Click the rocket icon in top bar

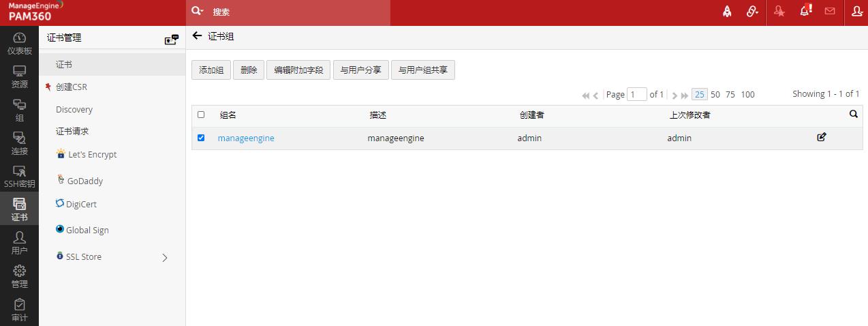pyautogui.click(x=727, y=12)
